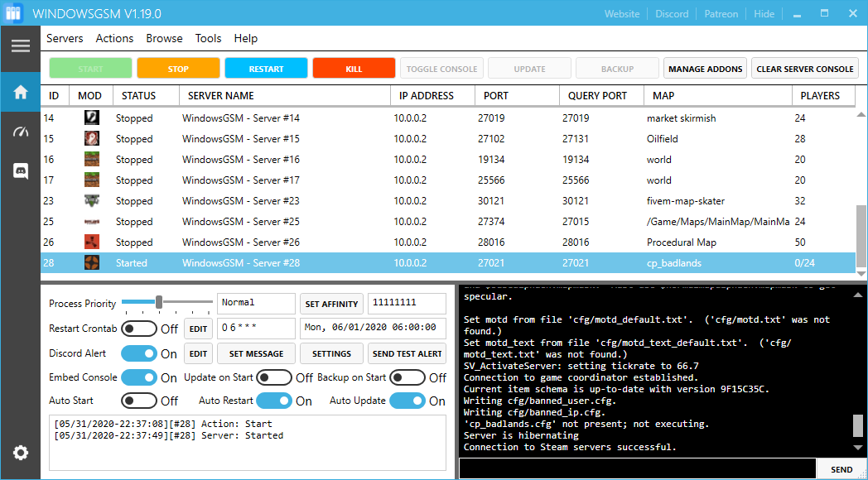Disable the Auto Update switch
The image size is (868, 480).
coord(407,401)
